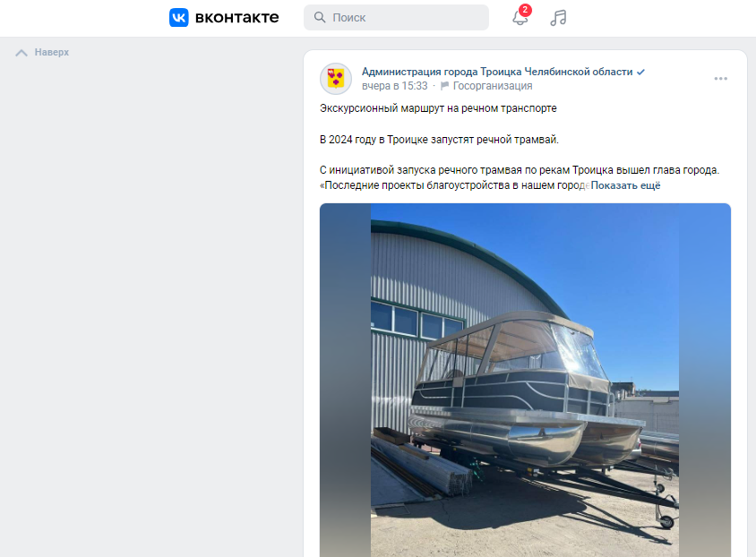Viewport: 756px width, 557px height.
Task: Click the ВКОНТАКТЕ wordmark
Action: (236, 18)
